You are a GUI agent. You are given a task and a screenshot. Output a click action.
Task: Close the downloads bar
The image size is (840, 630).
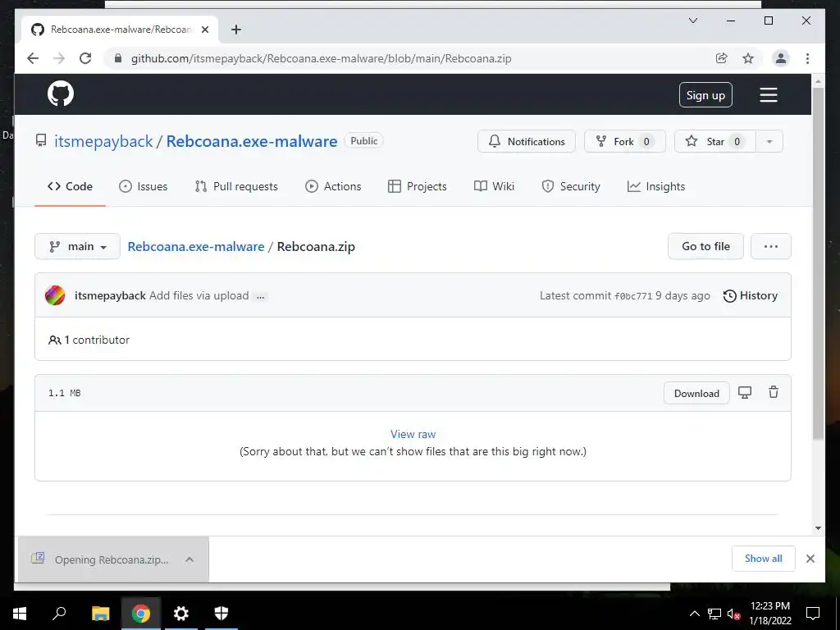click(x=810, y=559)
